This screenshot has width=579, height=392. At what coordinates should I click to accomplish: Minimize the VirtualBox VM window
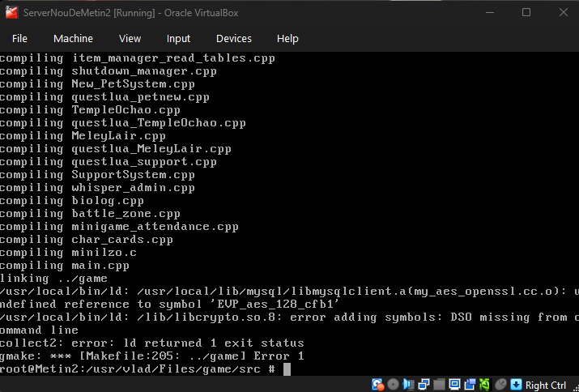point(490,13)
